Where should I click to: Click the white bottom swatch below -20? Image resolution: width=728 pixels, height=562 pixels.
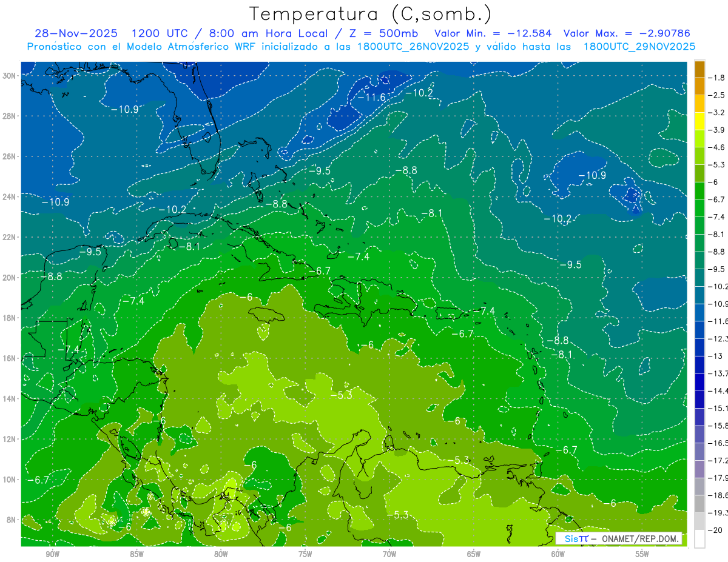[699, 538]
